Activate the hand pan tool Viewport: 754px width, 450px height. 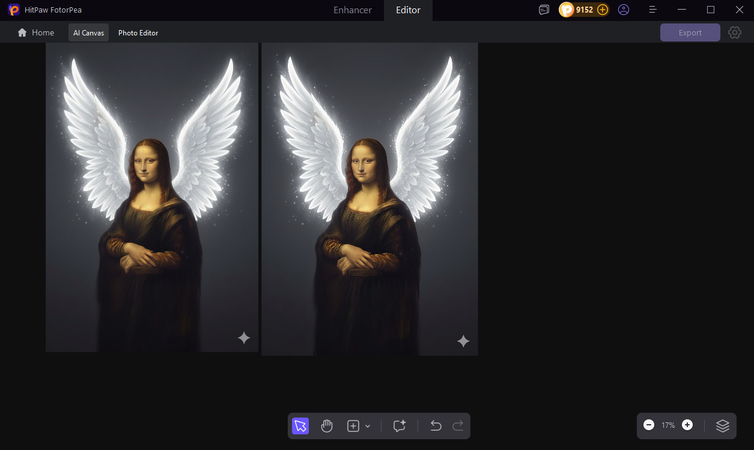point(327,426)
